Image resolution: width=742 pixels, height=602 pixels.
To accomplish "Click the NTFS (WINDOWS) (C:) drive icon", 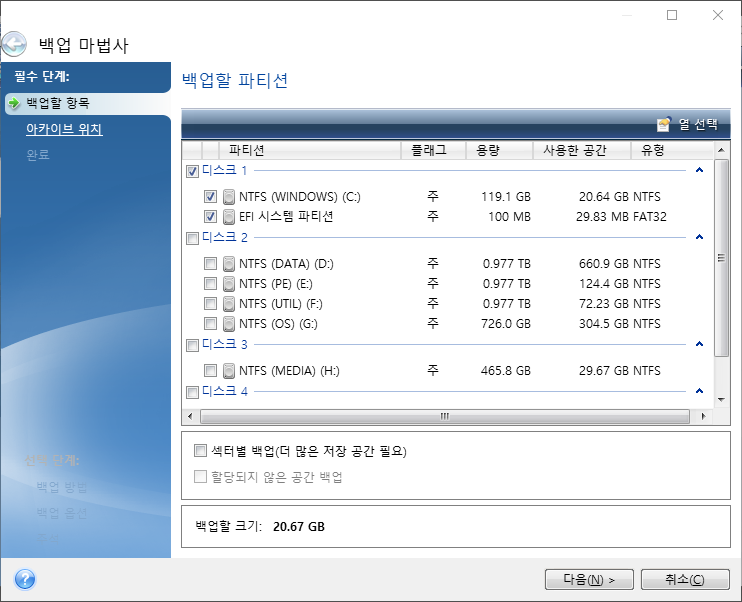I will coord(229,197).
